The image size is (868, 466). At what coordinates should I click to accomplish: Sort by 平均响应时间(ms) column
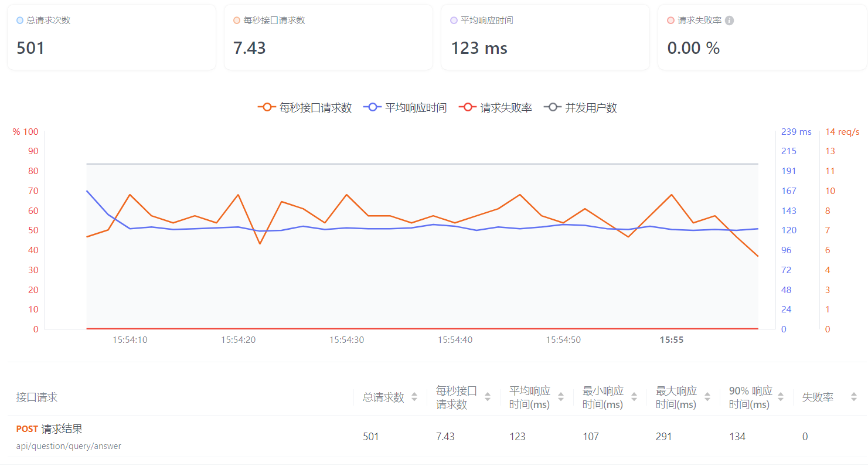561,397
